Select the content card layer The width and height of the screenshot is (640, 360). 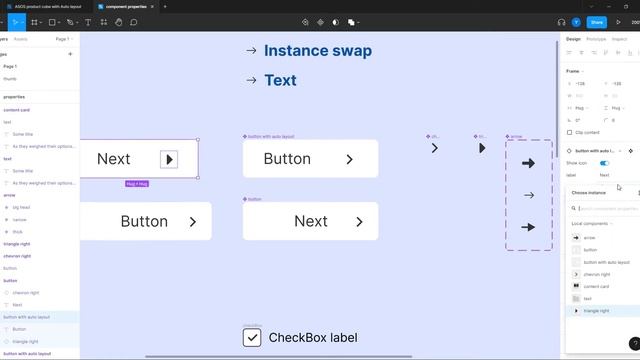(x=16, y=110)
